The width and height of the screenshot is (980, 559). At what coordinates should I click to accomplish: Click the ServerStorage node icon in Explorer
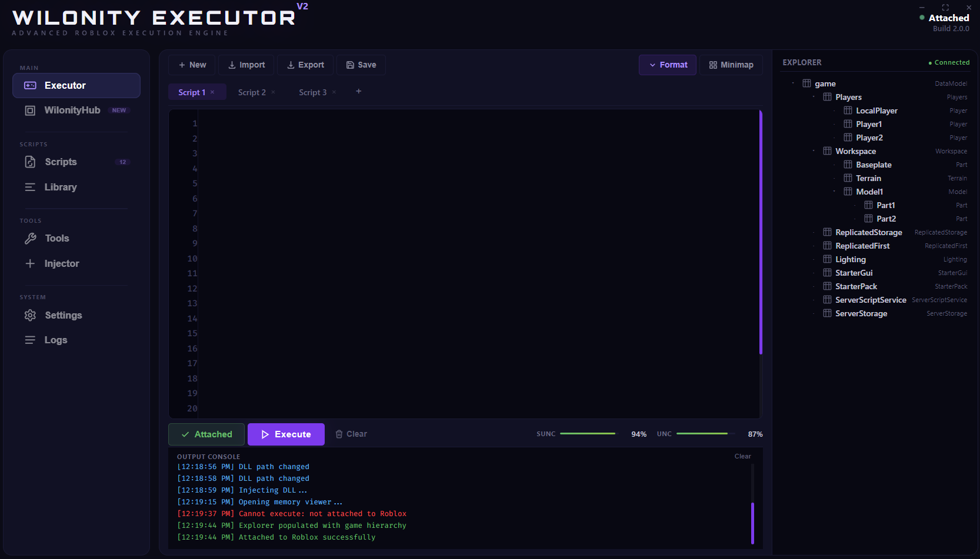[x=827, y=313]
